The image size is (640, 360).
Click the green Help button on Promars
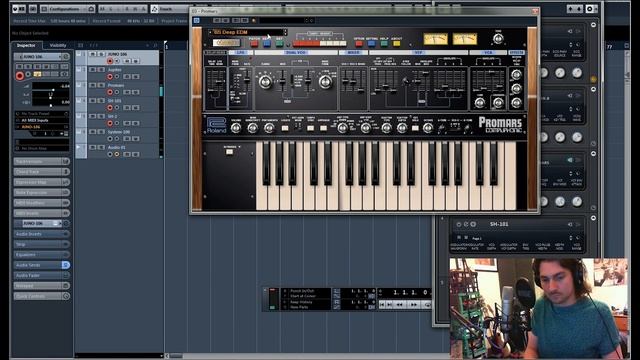(384, 43)
